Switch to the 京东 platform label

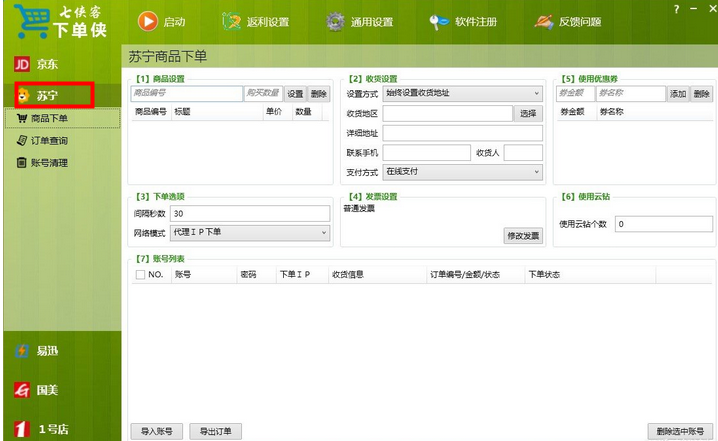point(47,64)
